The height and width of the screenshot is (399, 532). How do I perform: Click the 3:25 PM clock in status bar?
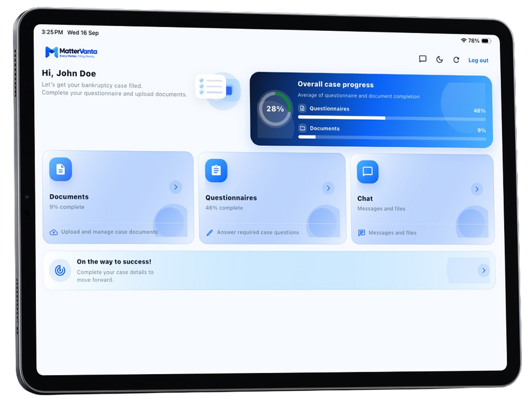52,32
